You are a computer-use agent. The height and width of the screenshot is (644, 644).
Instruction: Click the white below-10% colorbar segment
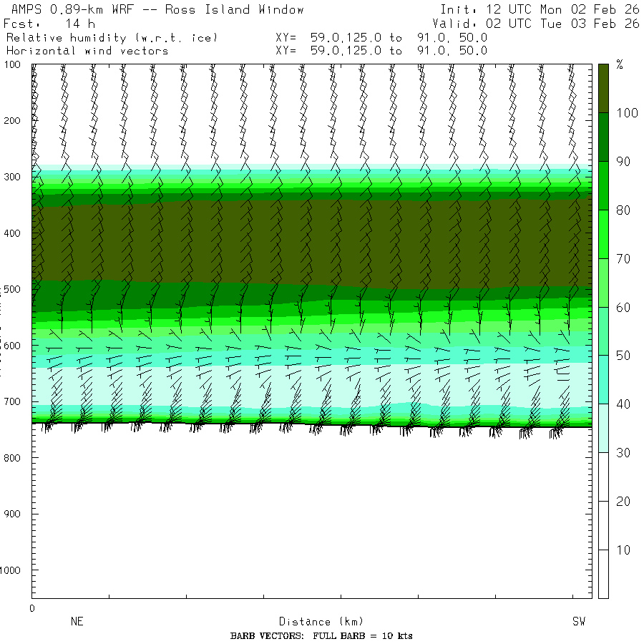(x=603, y=574)
